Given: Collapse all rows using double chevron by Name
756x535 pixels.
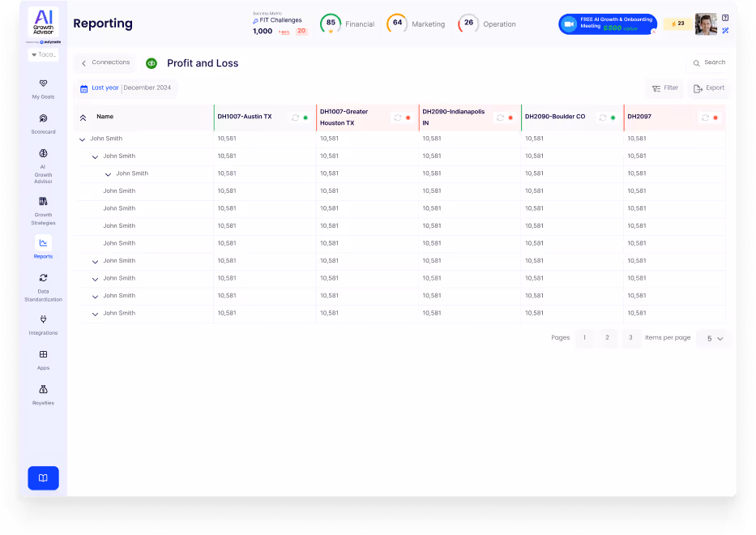Looking at the screenshot, I should click(x=83, y=118).
